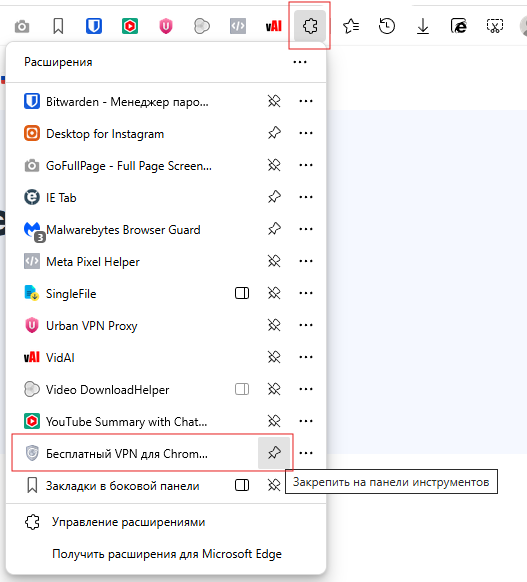The width and height of the screenshot is (527, 582).
Task: Open more actions for Video DownloadHelper
Action: [x=306, y=389]
